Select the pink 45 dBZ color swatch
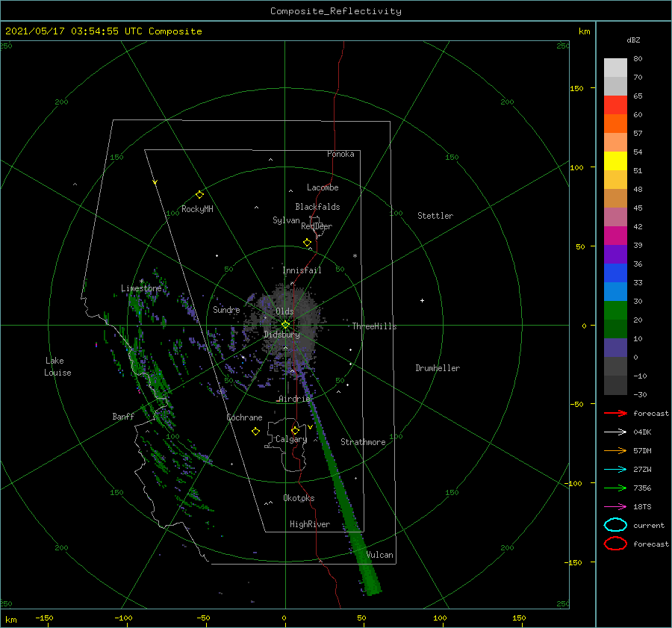Viewport: 672px width, 628px height. [x=615, y=217]
